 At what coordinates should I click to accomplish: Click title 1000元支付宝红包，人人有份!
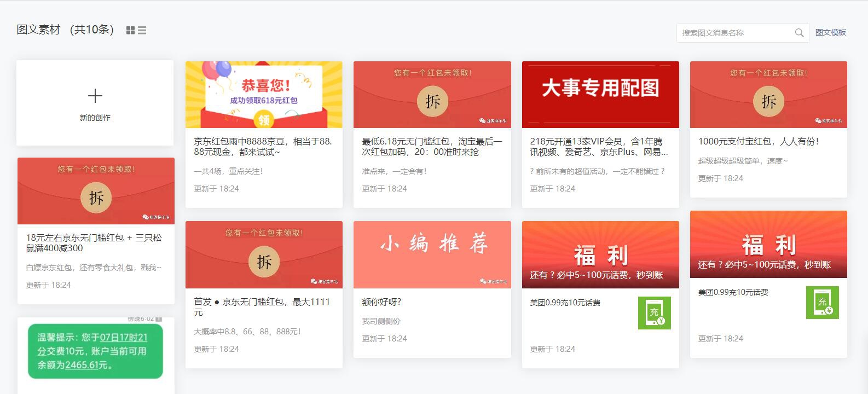[x=759, y=141]
